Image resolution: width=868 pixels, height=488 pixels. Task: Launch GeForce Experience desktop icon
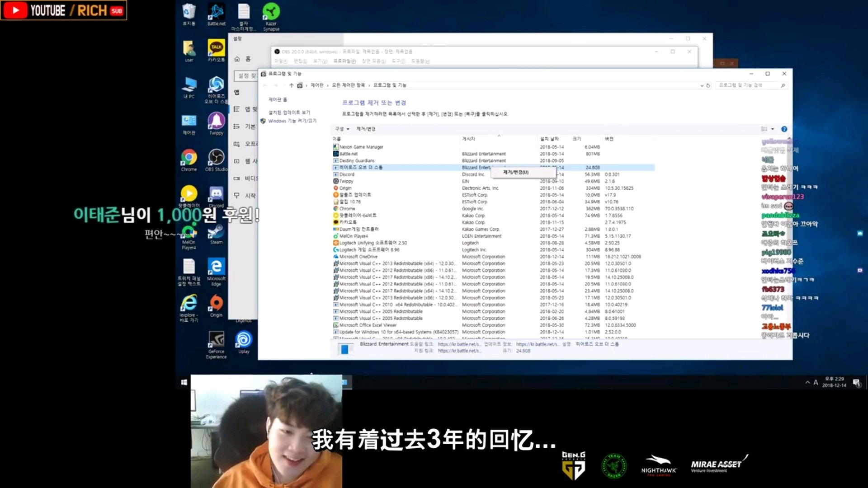216,345
